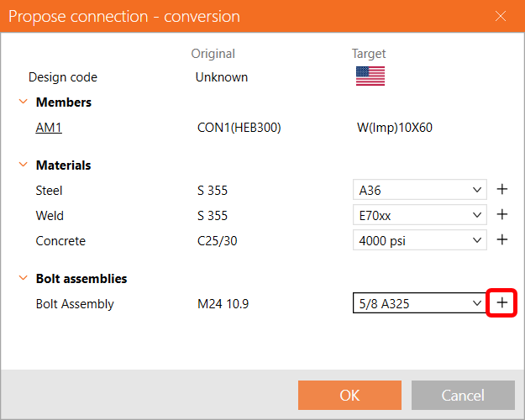This screenshot has height=420, width=525.
Task: Confirm conversion with the OK button
Action: 349,395
